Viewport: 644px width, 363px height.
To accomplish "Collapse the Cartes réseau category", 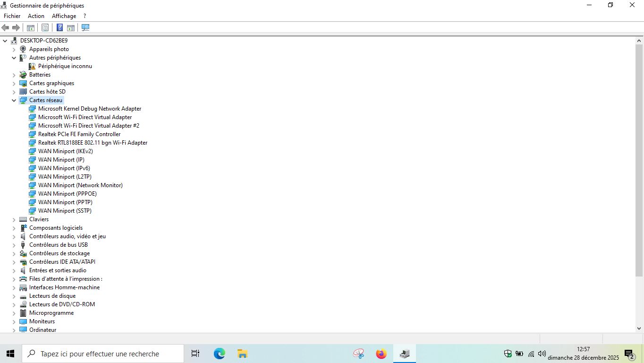I will click(x=14, y=100).
